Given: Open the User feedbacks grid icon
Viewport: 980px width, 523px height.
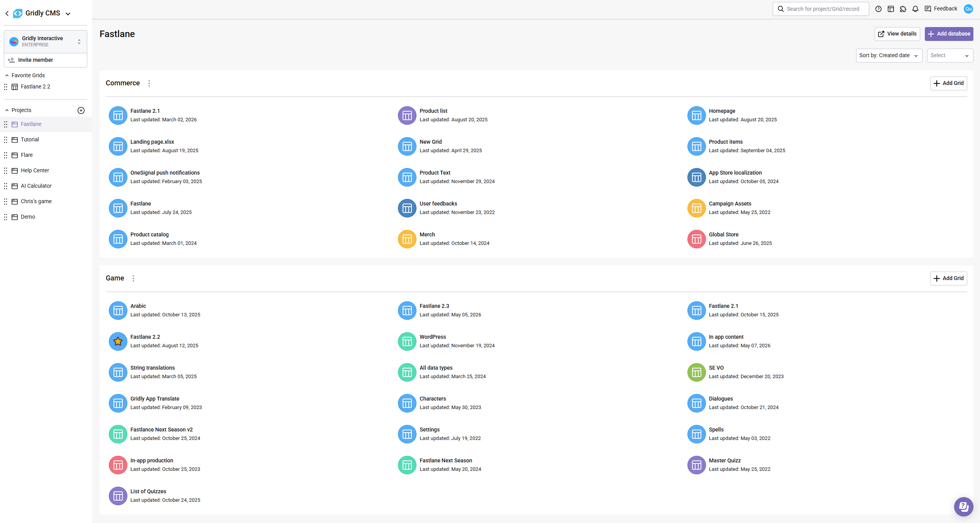Looking at the screenshot, I should [x=407, y=208].
